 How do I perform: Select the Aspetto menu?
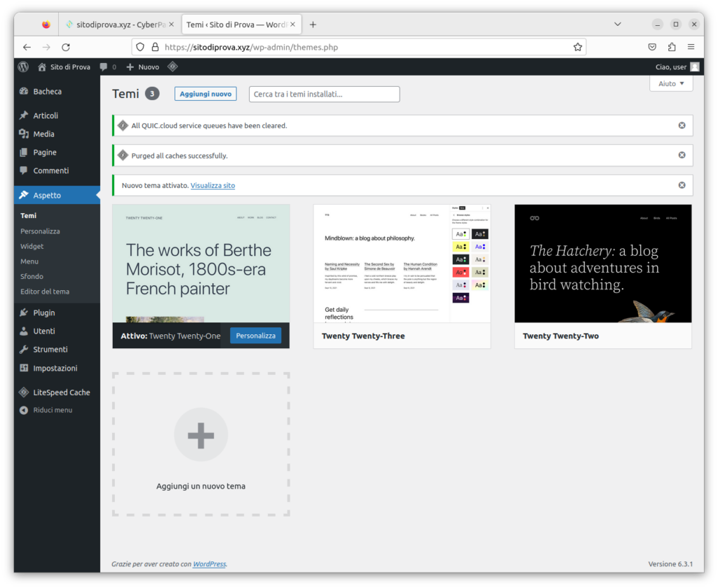[57, 195]
